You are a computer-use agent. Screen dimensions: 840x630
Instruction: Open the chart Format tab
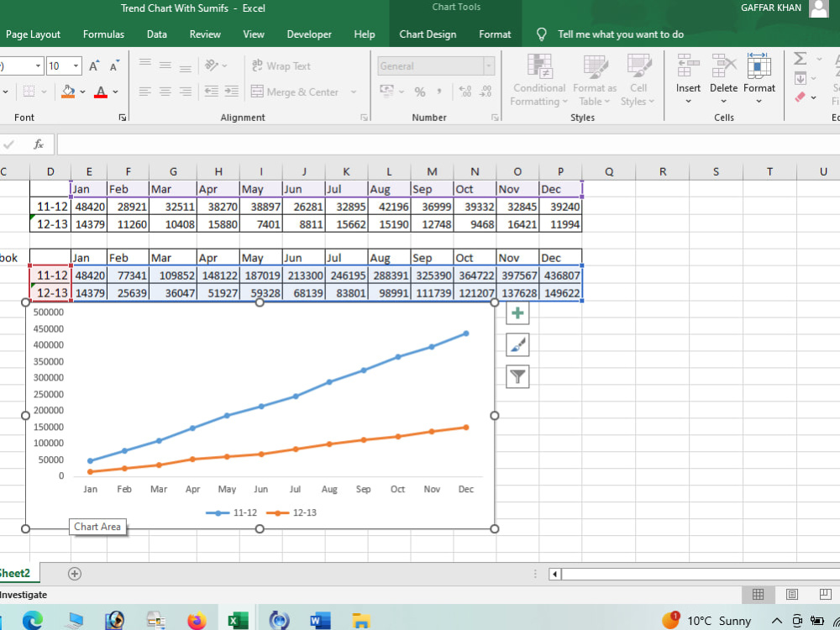point(495,34)
